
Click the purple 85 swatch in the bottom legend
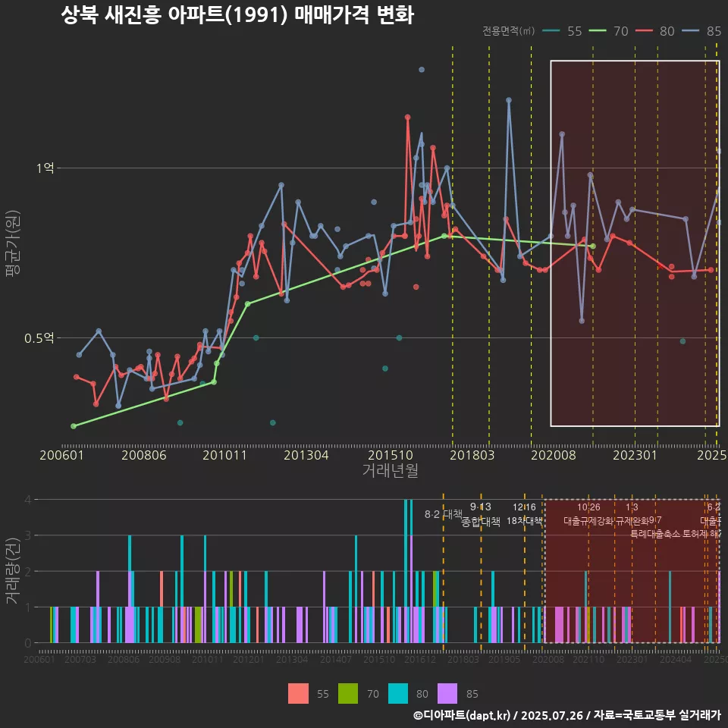[x=447, y=694]
